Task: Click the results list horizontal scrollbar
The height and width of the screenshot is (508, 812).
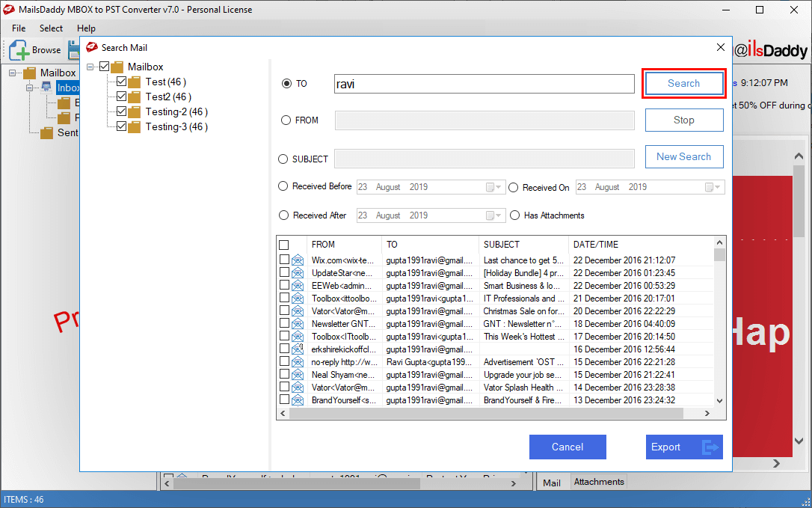Action: 487,413
